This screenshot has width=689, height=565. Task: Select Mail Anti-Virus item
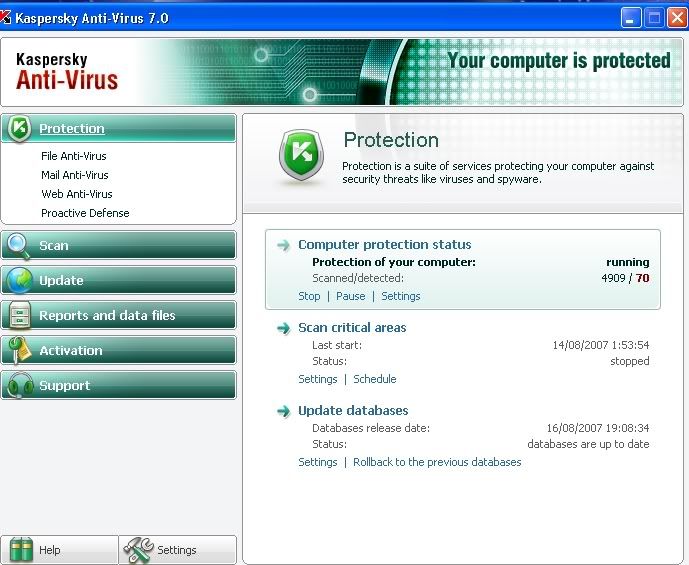75,175
